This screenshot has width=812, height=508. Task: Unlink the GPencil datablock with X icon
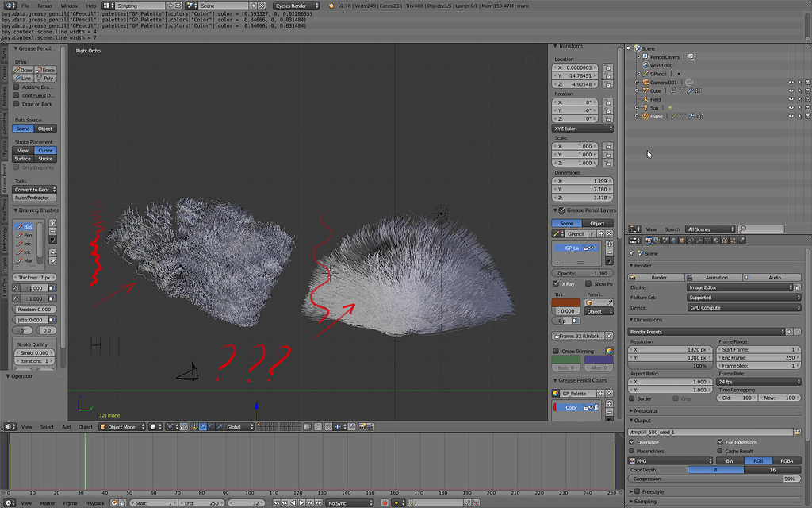(x=610, y=234)
